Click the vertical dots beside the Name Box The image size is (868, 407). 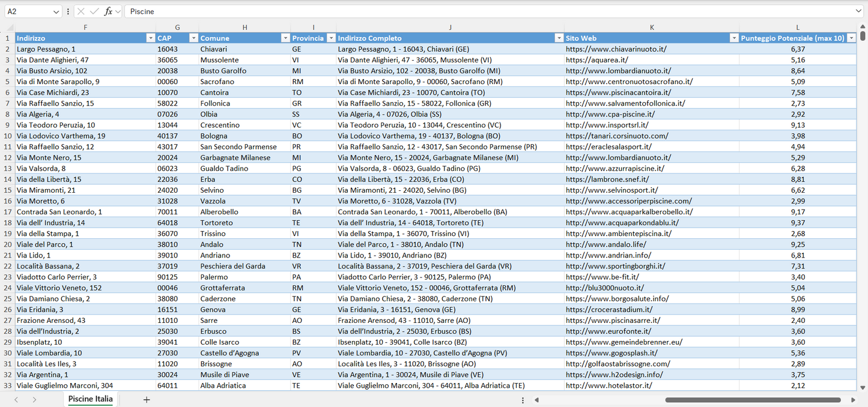68,11
